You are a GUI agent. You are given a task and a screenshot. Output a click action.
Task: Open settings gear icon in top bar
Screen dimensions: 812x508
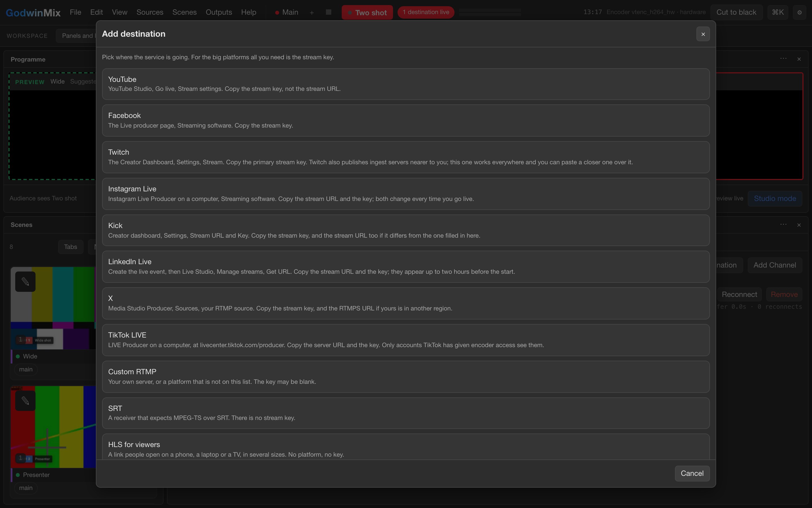(x=799, y=12)
